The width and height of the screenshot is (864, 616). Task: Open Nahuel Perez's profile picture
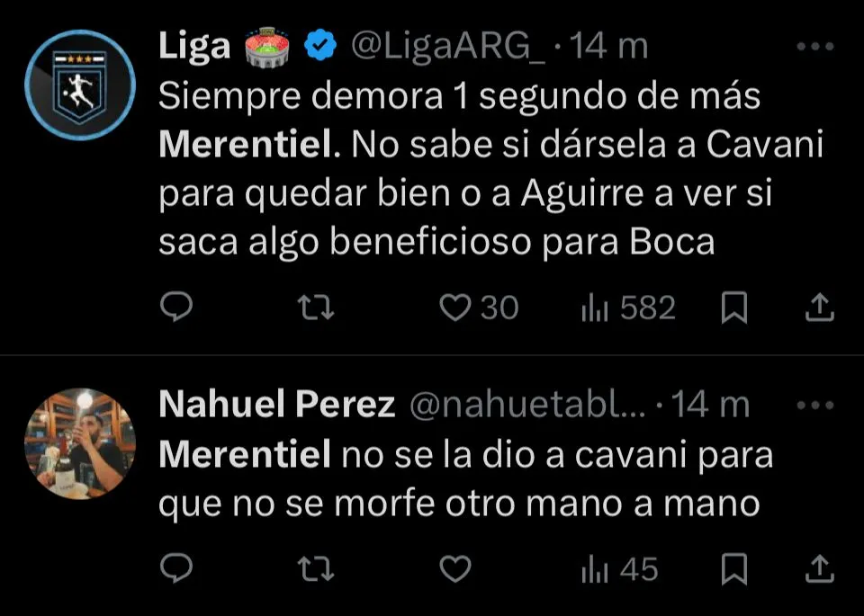79,443
